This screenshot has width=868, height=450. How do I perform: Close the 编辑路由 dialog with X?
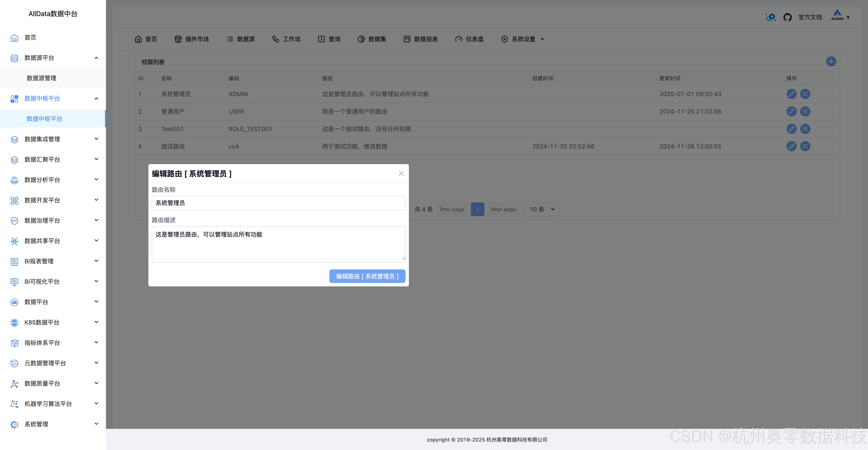coord(401,173)
